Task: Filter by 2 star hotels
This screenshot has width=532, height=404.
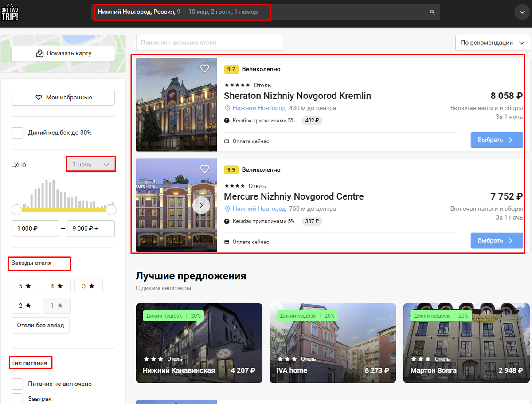Action: (x=25, y=306)
